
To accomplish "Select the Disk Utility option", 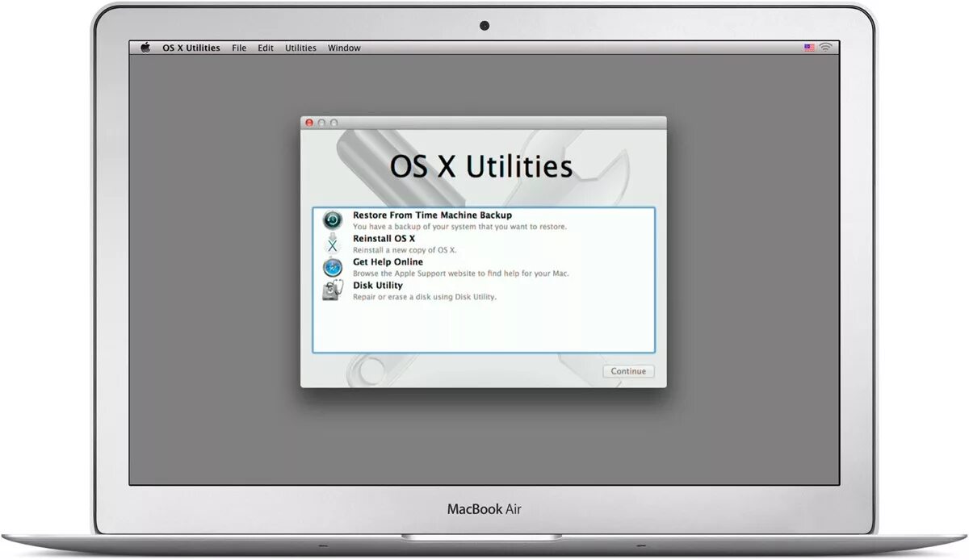I will pos(377,285).
